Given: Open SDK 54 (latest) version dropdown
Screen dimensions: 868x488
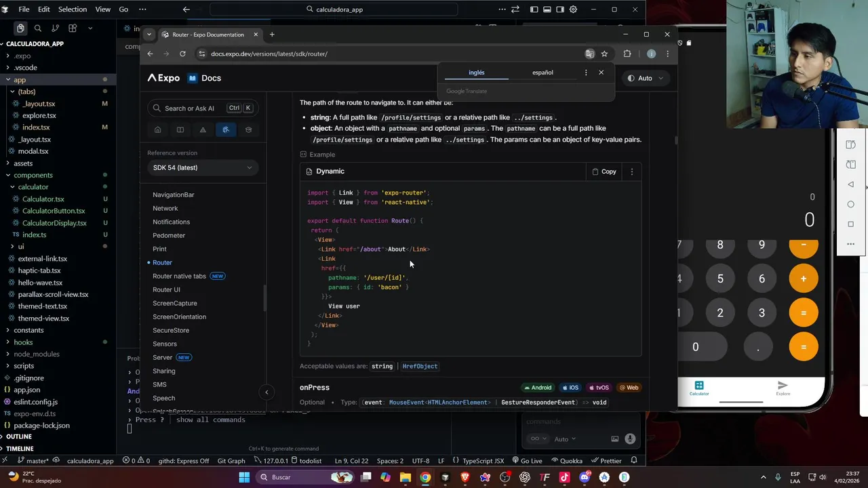Looking at the screenshot, I should 203,167.
